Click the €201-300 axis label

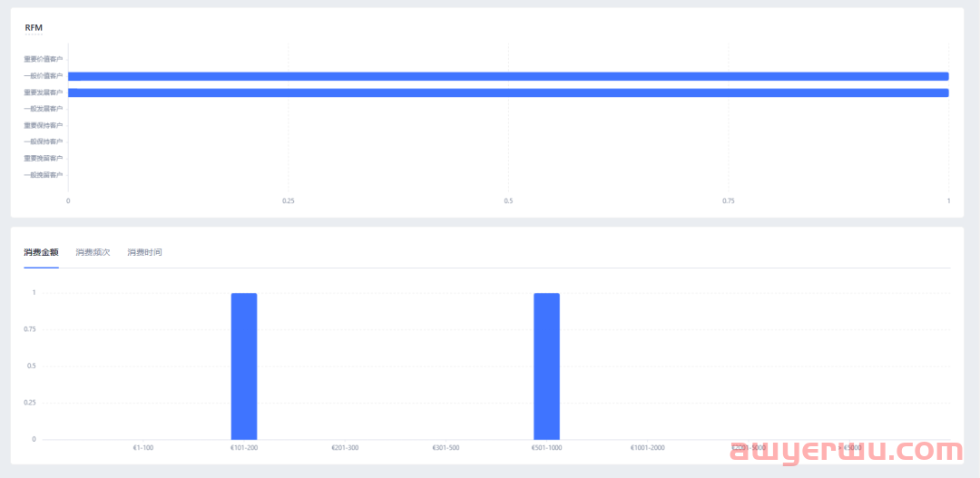point(345,448)
